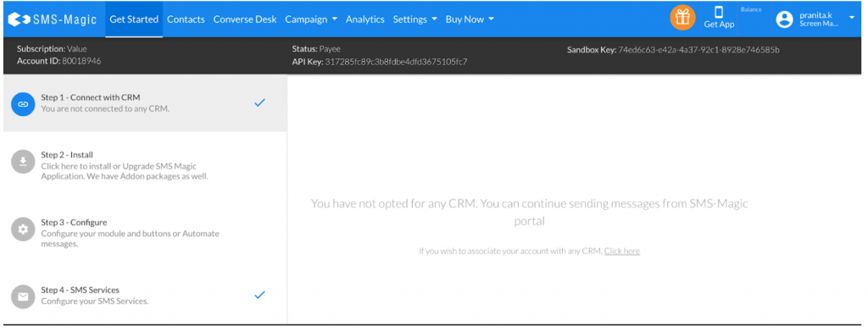
Task: Expand the Campaign dropdown menu
Action: pyautogui.click(x=311, y=19)
